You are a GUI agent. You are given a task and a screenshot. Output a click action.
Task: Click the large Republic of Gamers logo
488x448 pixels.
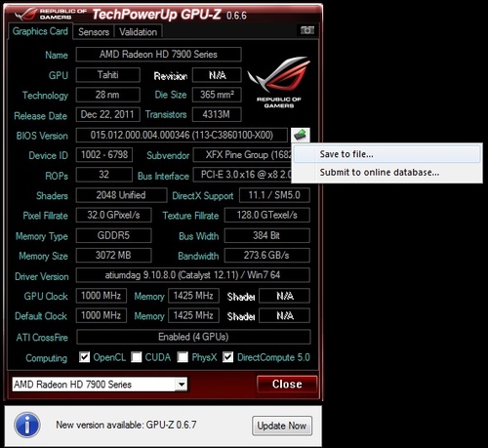[x=278, y=82]
